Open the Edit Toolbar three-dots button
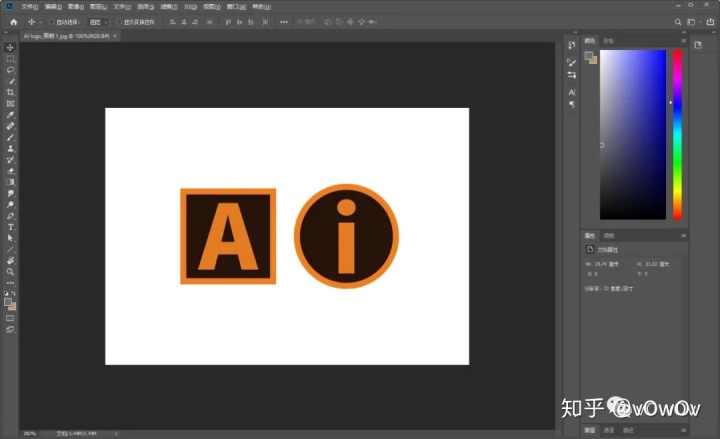Image resolution: width=720 pixels, height=439 pixels. 10,283
